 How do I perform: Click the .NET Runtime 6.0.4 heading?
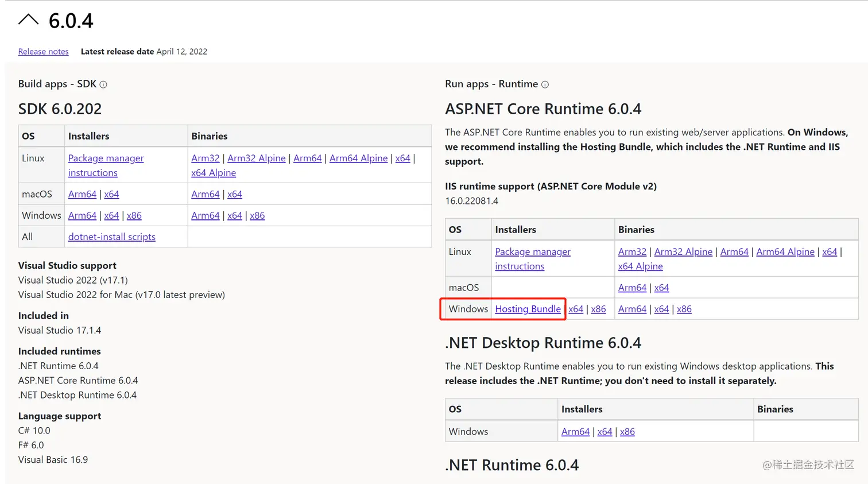coord(512,465)
